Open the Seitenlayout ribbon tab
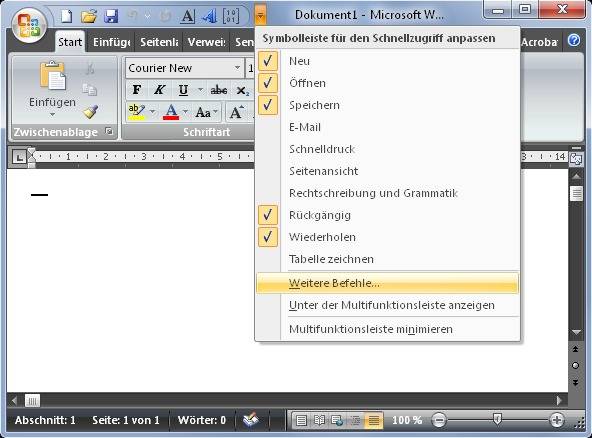The height and width of the screenshot is (438, 592). (x=159, y=42)
